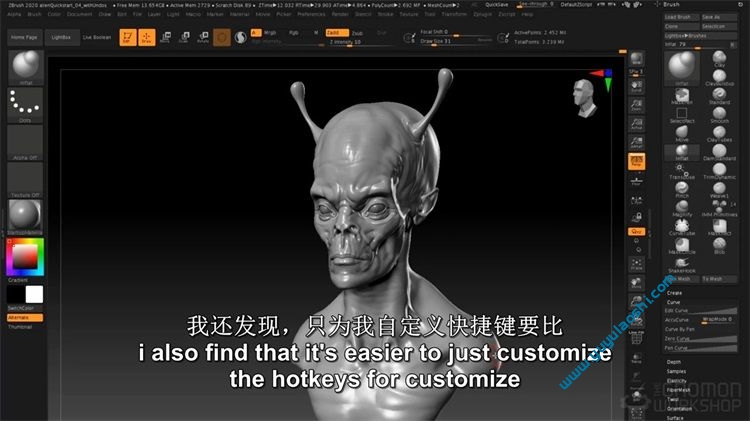The image size is (750, 421).
Task: Open the Texture Off selector
Action: tap(25, 180)
